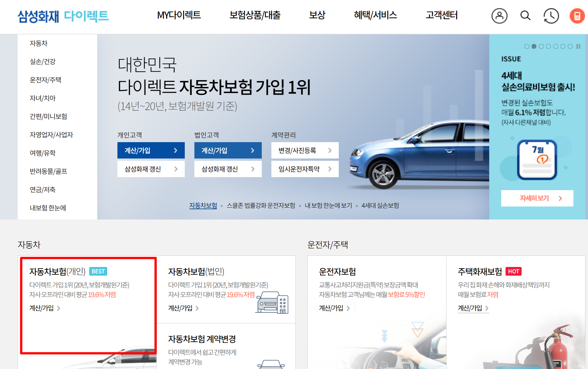Click the orange calculator icon
588x369 pixels.
(x=577, y=16)
